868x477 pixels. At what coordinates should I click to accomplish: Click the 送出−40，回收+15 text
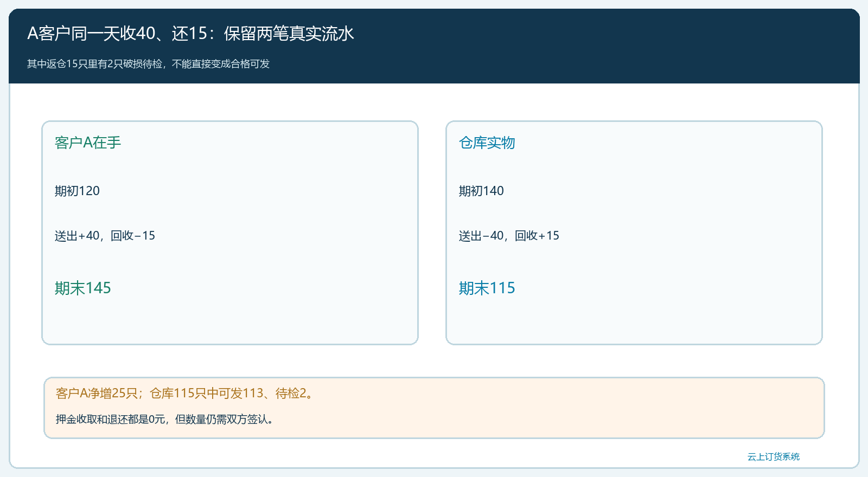[x=509, y=236]
